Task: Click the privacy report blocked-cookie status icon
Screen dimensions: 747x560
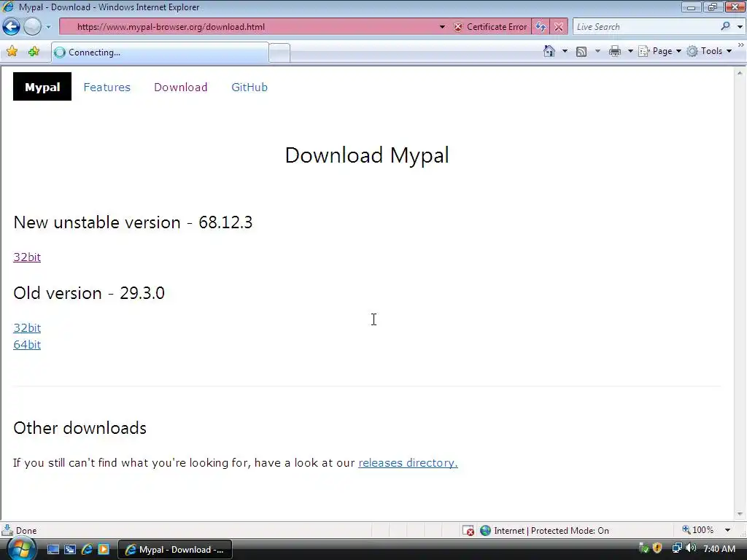Action: point(468,531)
